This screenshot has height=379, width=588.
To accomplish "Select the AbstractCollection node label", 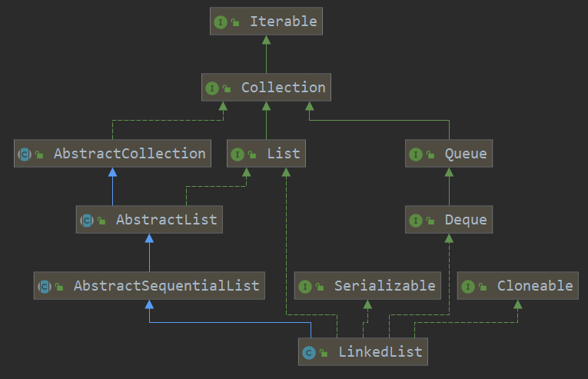I will pos(129,154).
